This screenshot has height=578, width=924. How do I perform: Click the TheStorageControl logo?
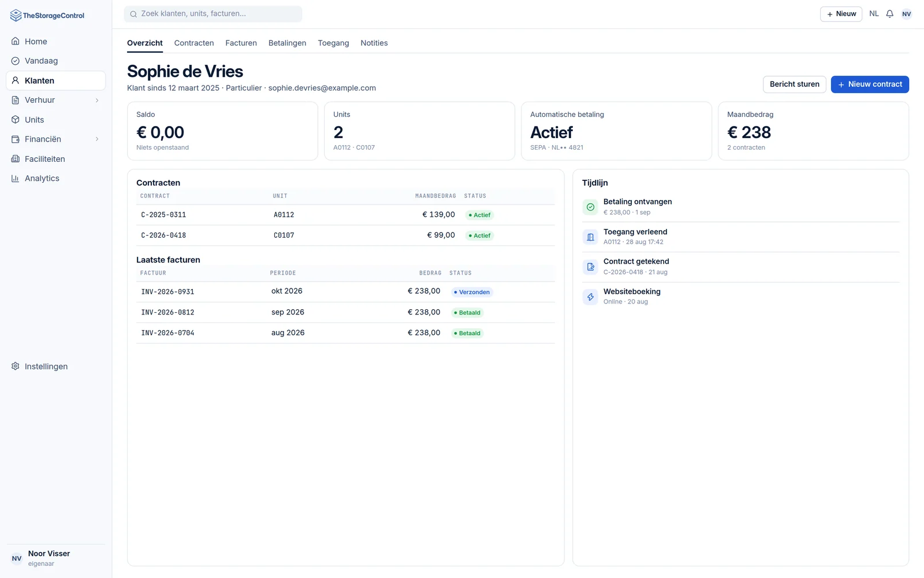47,16
